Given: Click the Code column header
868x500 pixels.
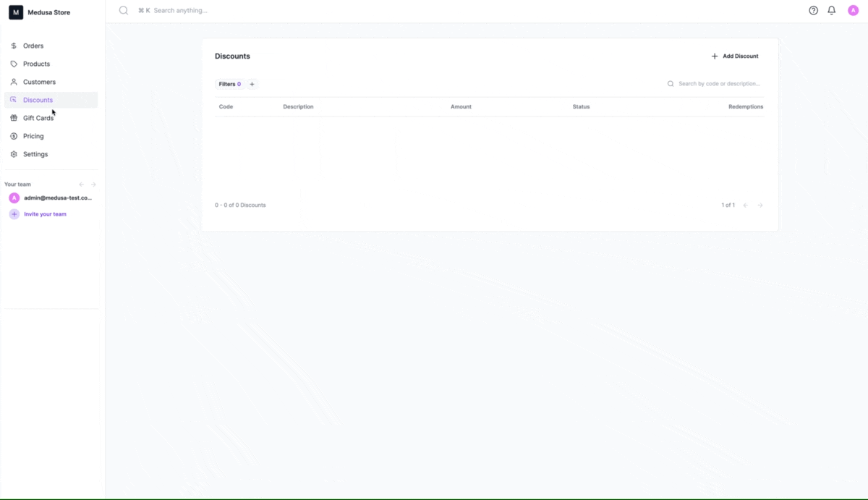Looking at the screenshot, I should point(226,106).
